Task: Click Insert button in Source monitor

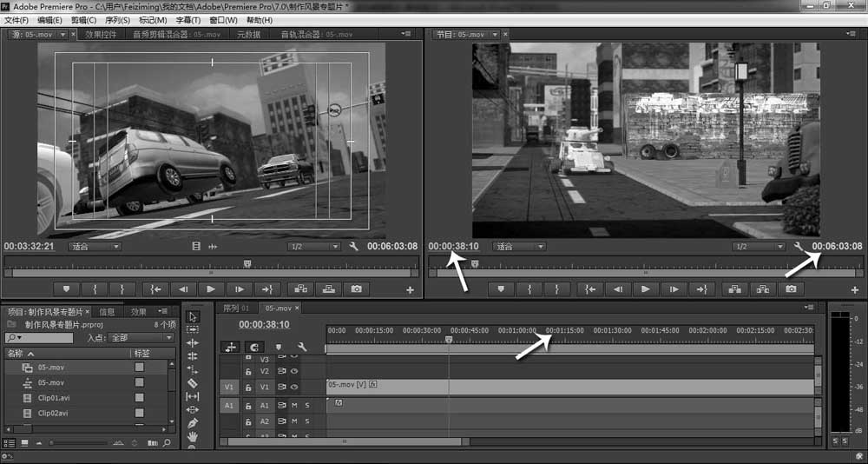Action: pyautogui.click(x=300, y=288)
